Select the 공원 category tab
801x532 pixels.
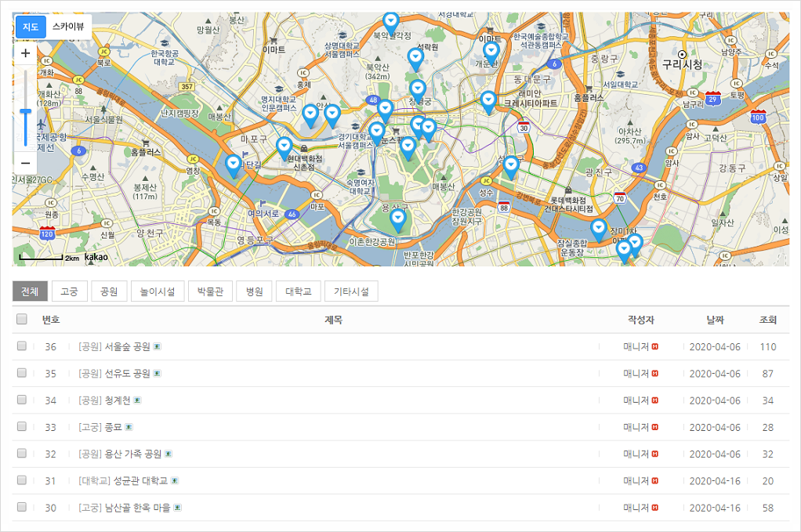[x=109, y=291]
